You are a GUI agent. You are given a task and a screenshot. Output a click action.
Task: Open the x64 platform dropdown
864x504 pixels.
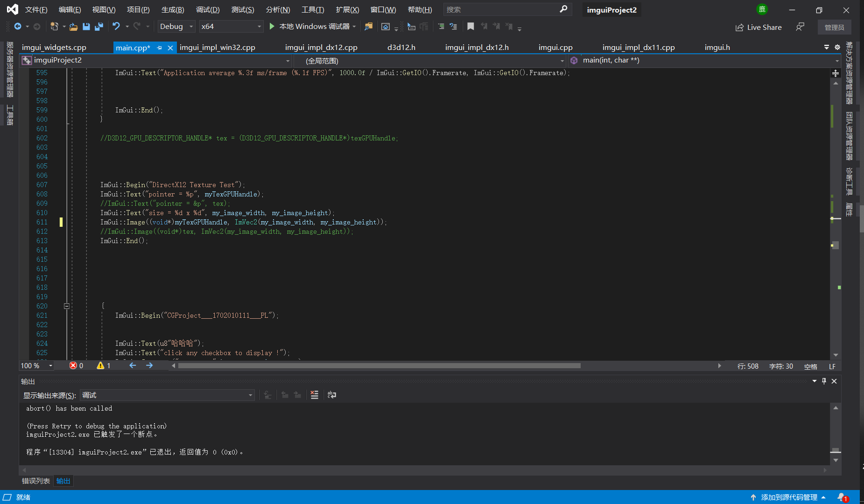click(x=231, y=27)
